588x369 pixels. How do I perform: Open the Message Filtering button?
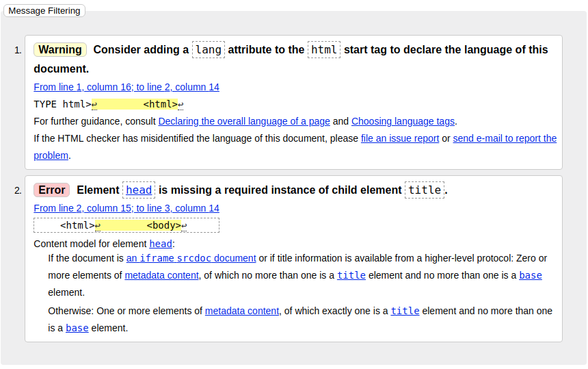pyautogui.click(x=44, y=10)
